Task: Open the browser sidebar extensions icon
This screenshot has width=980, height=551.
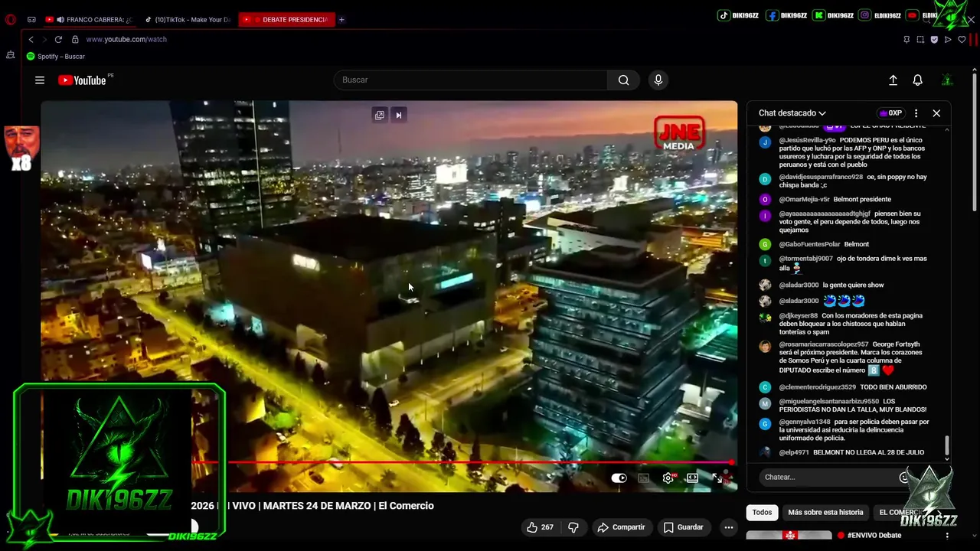Action: (11, 55)
